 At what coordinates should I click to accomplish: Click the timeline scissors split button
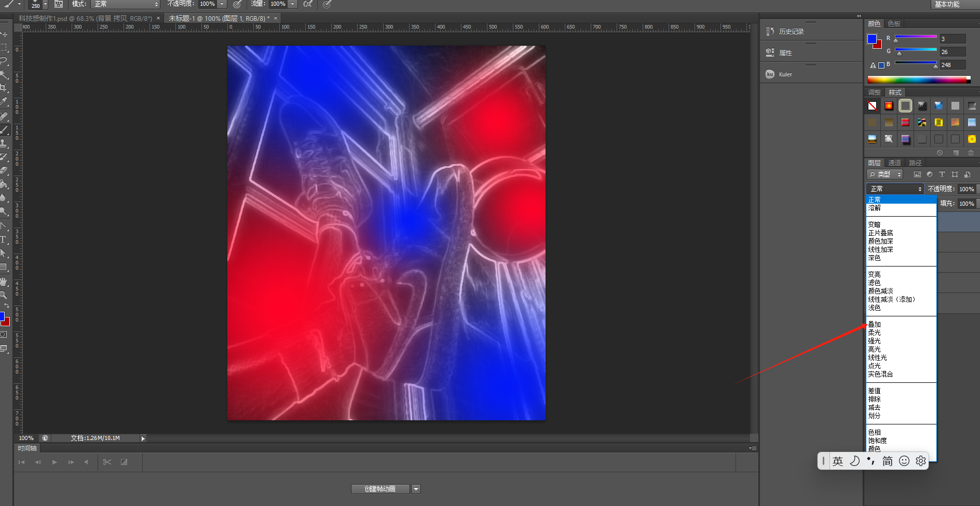point(107,462)
